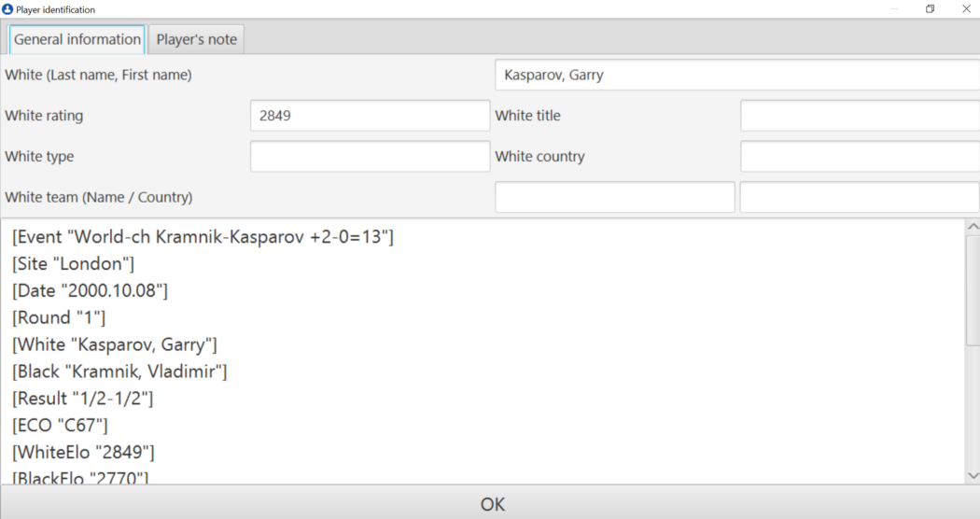Screen dimensions: 980x519
Task: Click the White name field with Kasparov, Garry
Action: (x=736, y=75)
